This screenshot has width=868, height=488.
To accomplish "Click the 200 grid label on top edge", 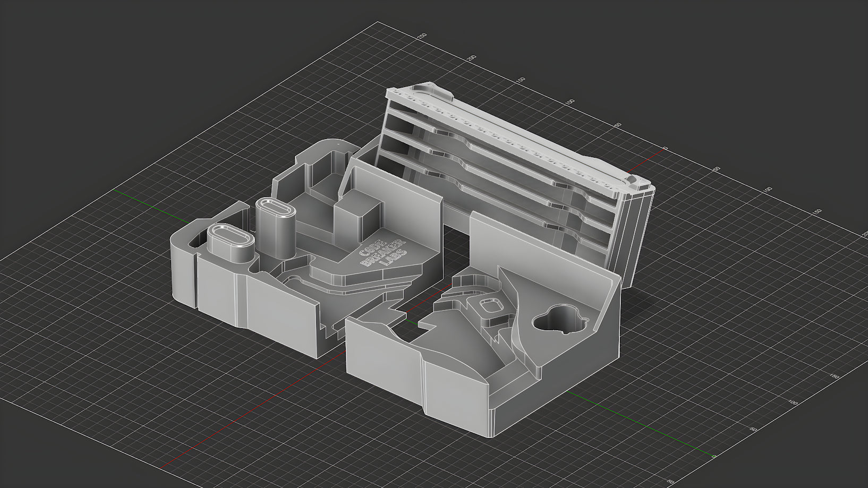I will 471,58.
